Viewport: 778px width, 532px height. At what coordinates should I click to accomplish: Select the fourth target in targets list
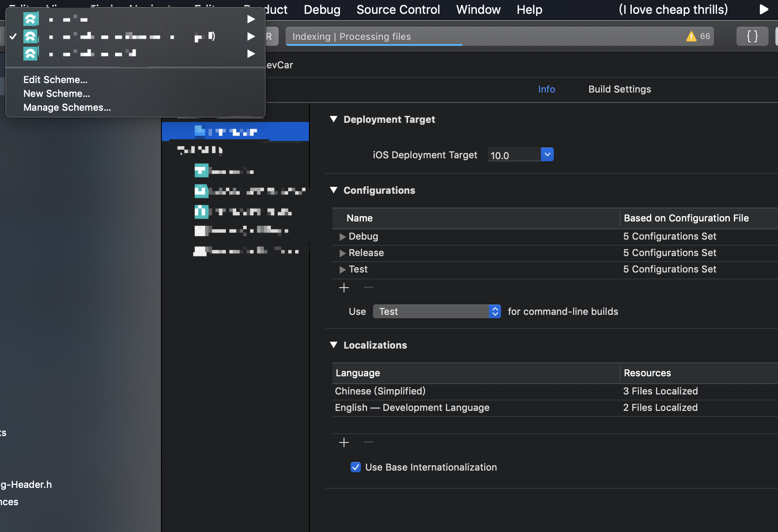click(242, 231)
